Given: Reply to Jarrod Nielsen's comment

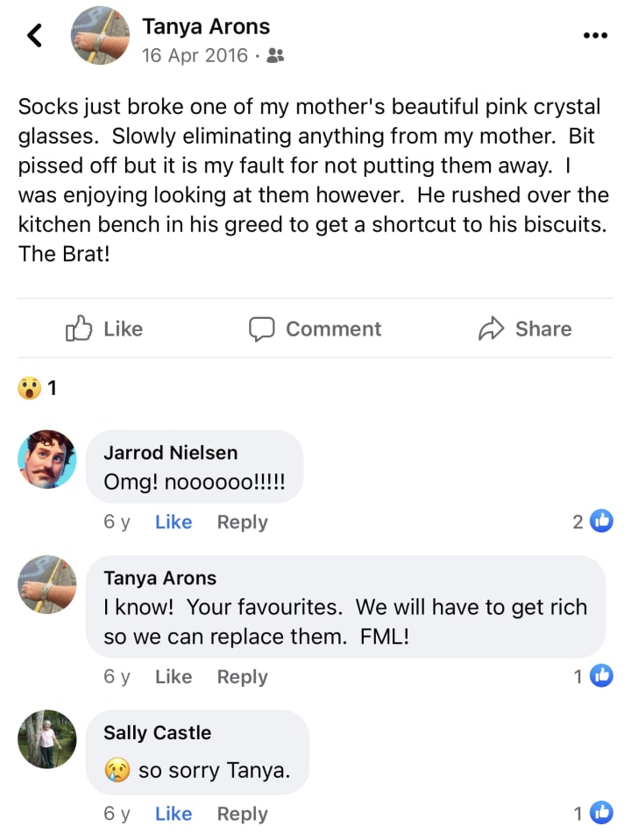Looking at the screenshot, I should coord(242,522).
